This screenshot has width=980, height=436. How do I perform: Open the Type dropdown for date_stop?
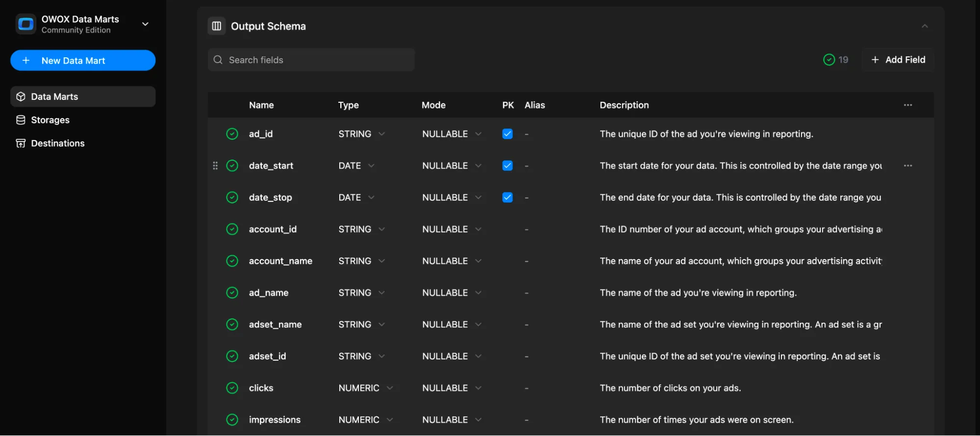coord(356,197)
